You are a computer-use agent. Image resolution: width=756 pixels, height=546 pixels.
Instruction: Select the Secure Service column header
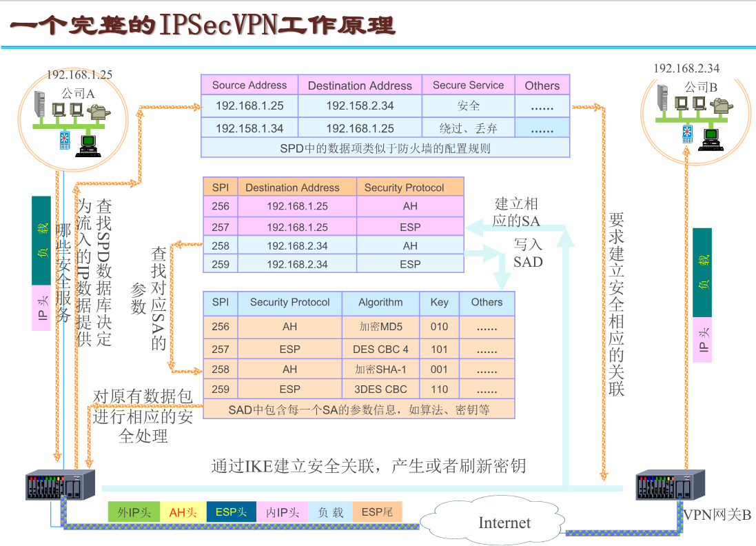[468, 85]
